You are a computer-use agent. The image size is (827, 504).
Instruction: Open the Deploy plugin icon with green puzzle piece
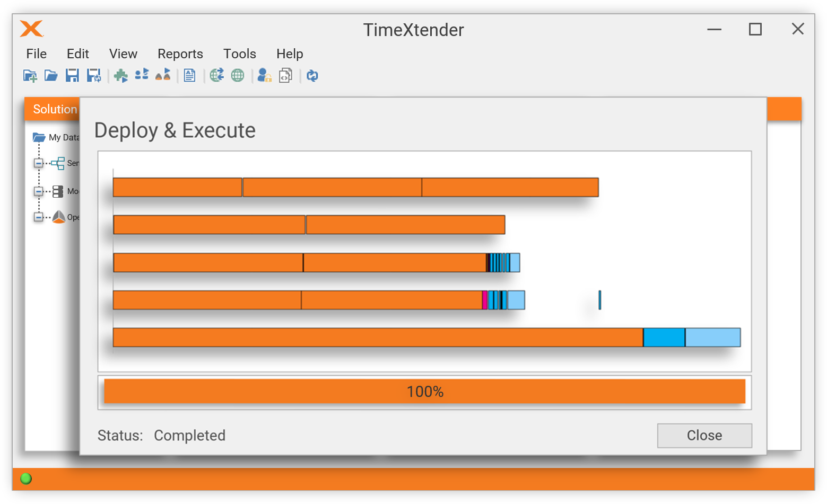121,75
